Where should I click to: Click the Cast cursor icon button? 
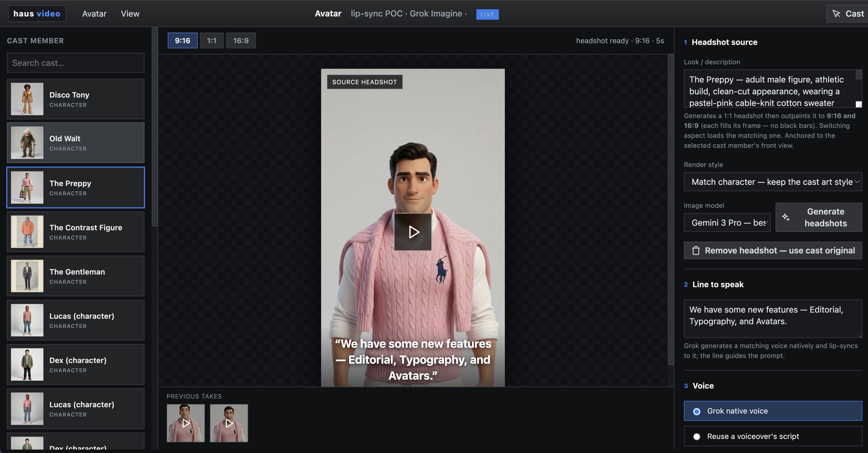(848, 14)
